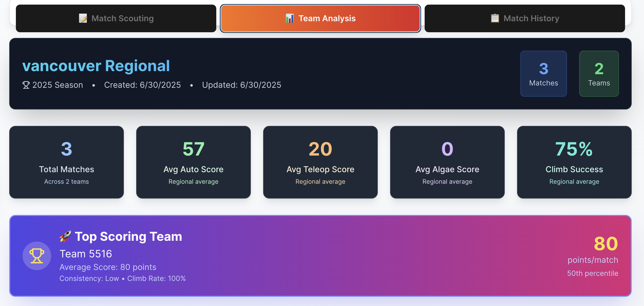Click the 80 points/match value
Viewport: 644px width, 306px height.
coord(606,244)
